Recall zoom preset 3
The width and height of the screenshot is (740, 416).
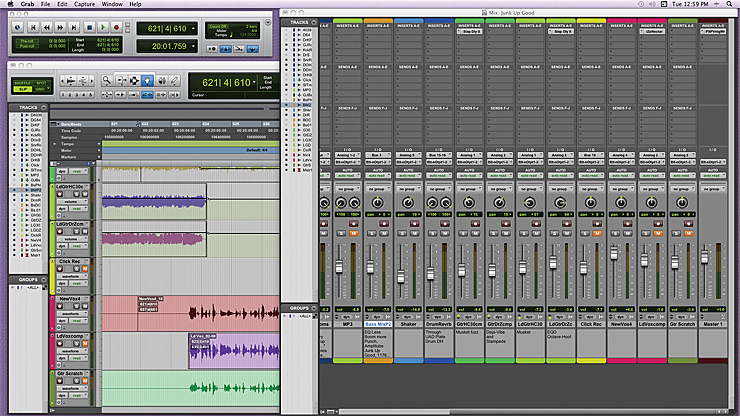(x=77, y=94)
